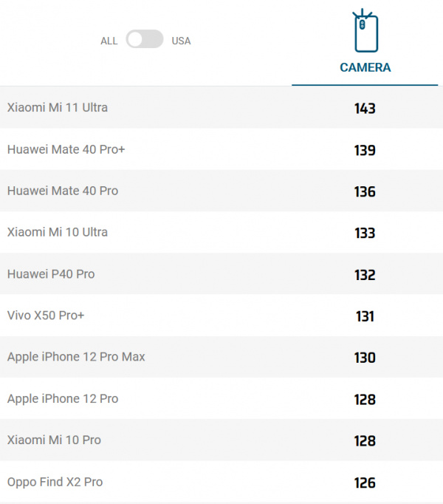
Task: Click the USA label
Action: (181, 41)
